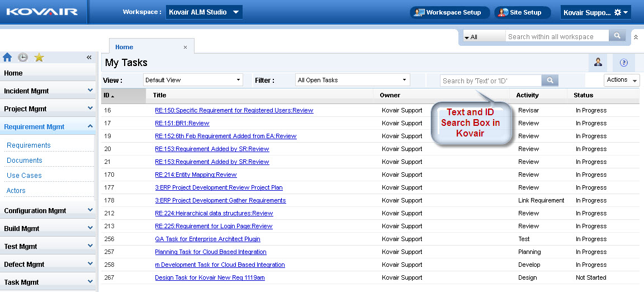Open Actors in the sidebar
This screenshot has width=644, height=292.
click(16, 190)
